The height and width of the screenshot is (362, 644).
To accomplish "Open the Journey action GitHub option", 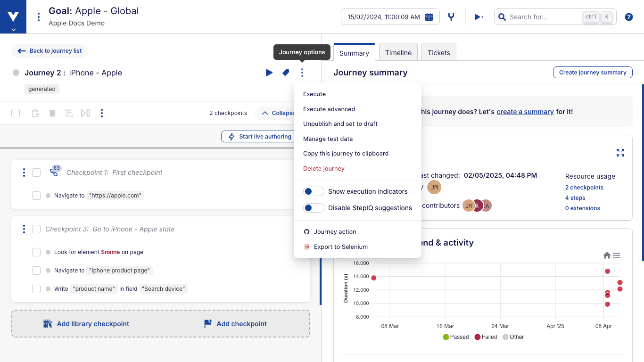I will click(335, 231).
